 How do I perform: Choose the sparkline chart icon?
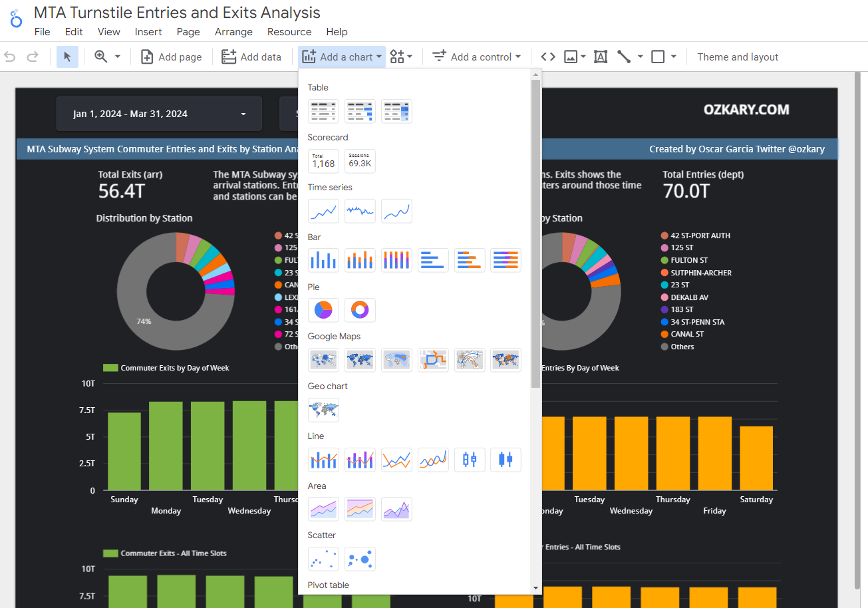[360, 211]
